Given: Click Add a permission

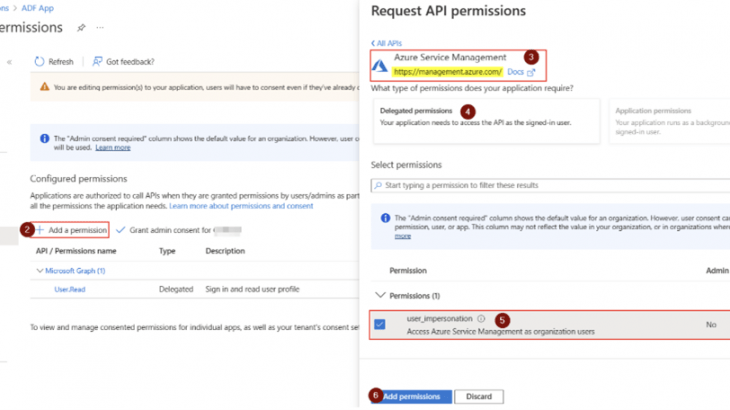Looking at the screenshot, I should coord(71,230).
